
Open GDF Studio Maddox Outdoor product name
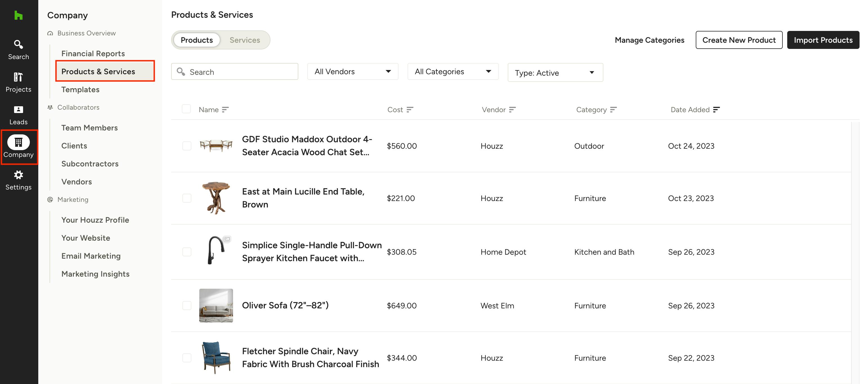click(x=307, y=146)
